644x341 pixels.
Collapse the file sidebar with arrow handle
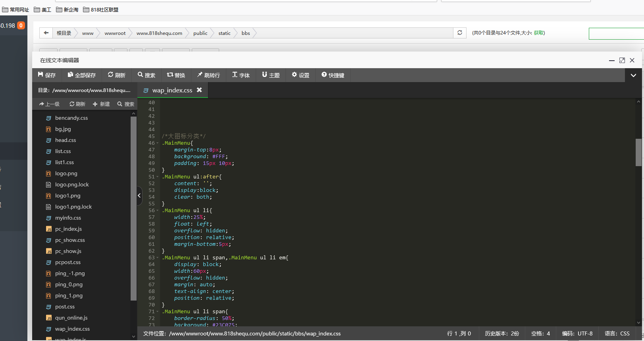139,195
